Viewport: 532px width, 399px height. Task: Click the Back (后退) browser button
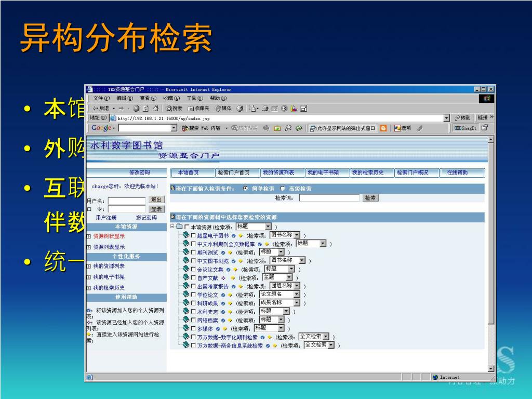[x=100, y=108]
